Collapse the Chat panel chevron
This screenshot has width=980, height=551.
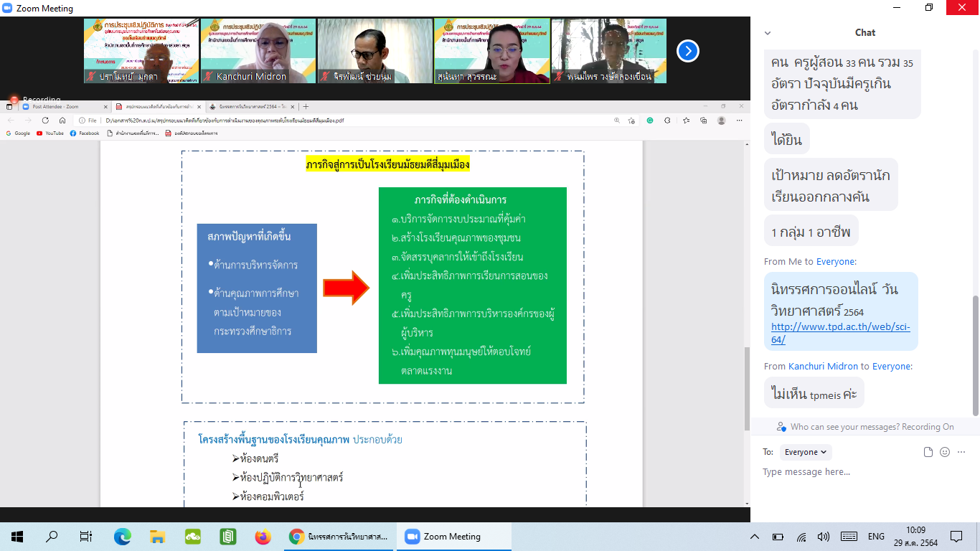(767, 33)
